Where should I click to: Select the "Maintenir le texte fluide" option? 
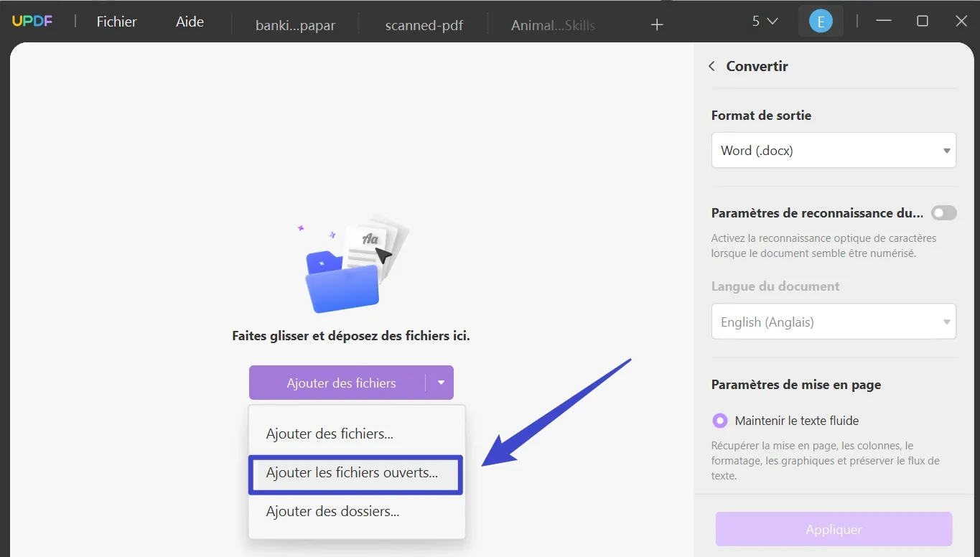click(719, 421)
